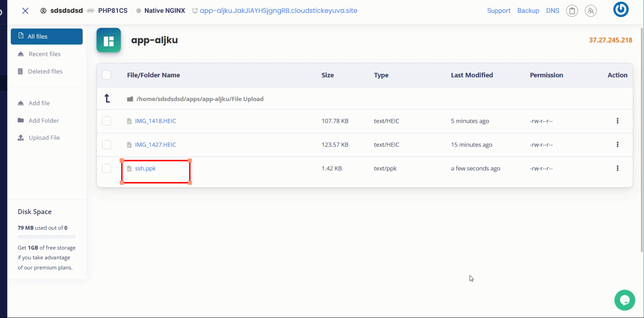Screen dimensions: 644x318
Task: Click the blue power logo icon
Action: coord(621,9)
